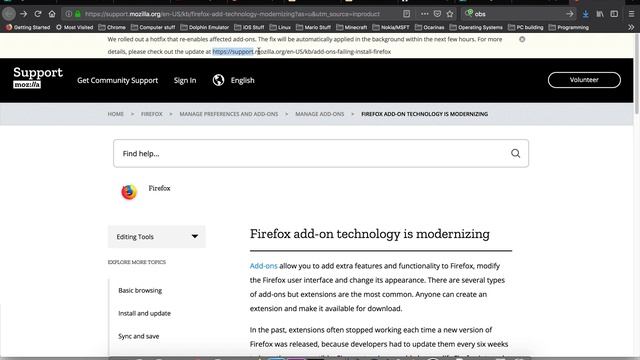Open the Firefox hamburger menu
640x360 pixels.
631,14
